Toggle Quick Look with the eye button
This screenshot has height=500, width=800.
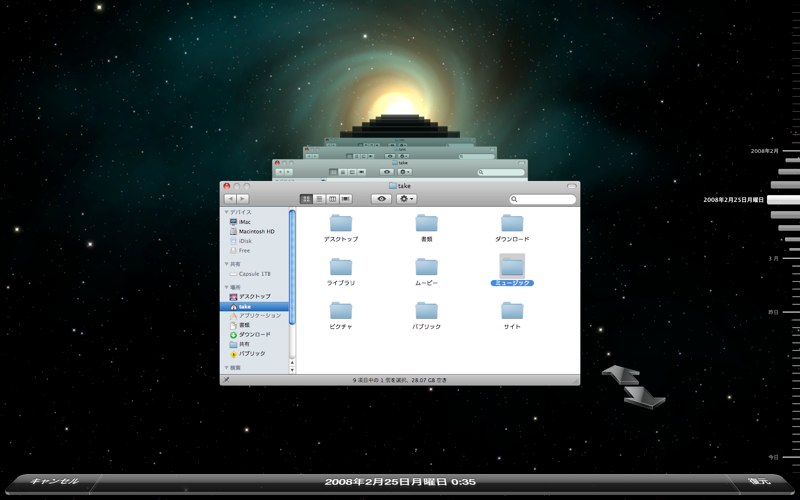(x=381, y=199)
